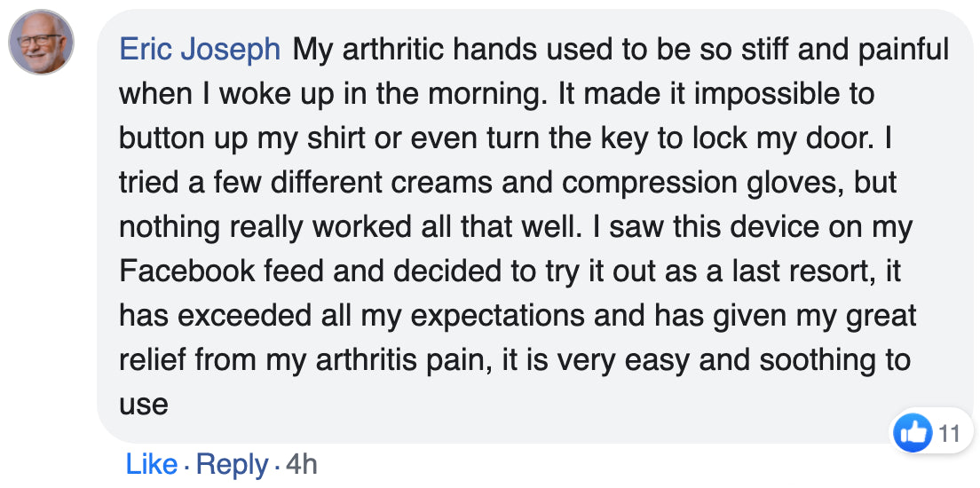Click the word "morning" in the comment
980x488 pixels.
coord(486,94)
